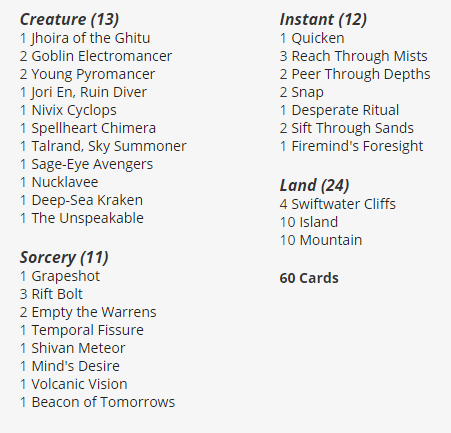Image resolution: width=451 pixels, height=433 pixels.
Task: Open Firemind's Foresight card link
Action: coord(357,146)
